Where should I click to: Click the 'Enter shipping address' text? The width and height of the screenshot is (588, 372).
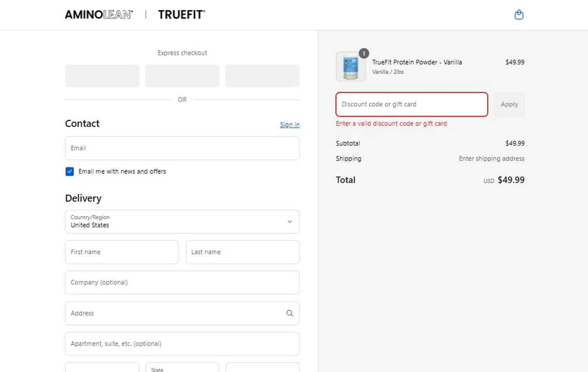click(x=492, y=158)
